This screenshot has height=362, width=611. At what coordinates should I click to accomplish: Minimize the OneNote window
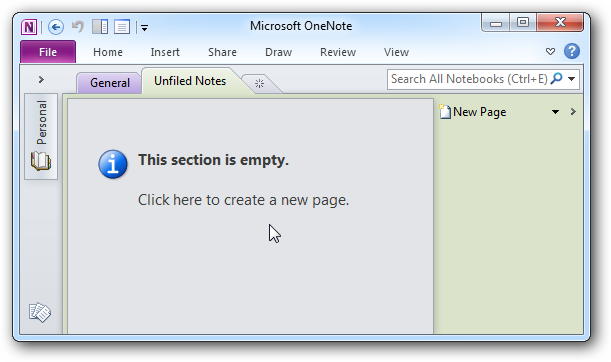(496, 23)
